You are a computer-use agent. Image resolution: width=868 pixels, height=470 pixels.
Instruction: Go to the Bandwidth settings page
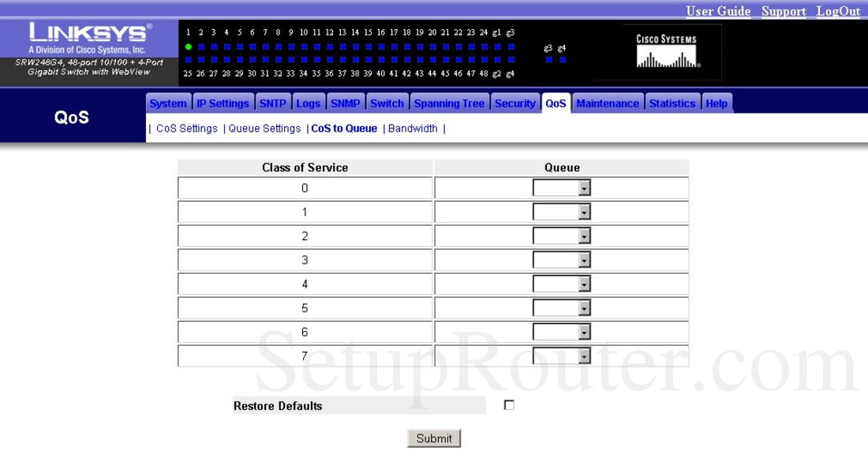413,128
